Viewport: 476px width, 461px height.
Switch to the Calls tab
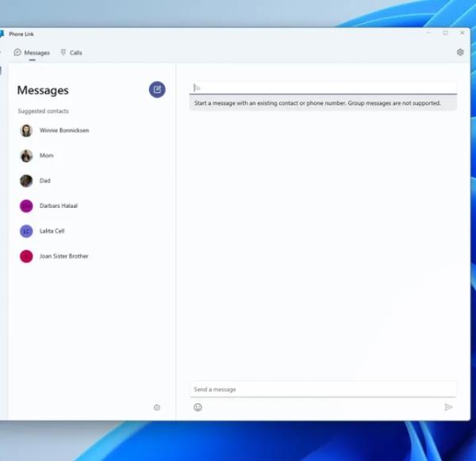point(71,52)
